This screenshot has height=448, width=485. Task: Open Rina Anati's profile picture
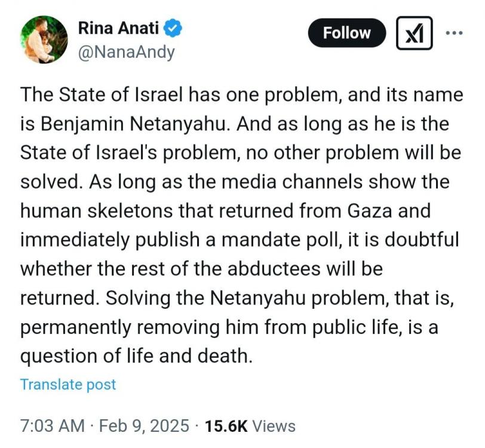(x=44, y=39)
